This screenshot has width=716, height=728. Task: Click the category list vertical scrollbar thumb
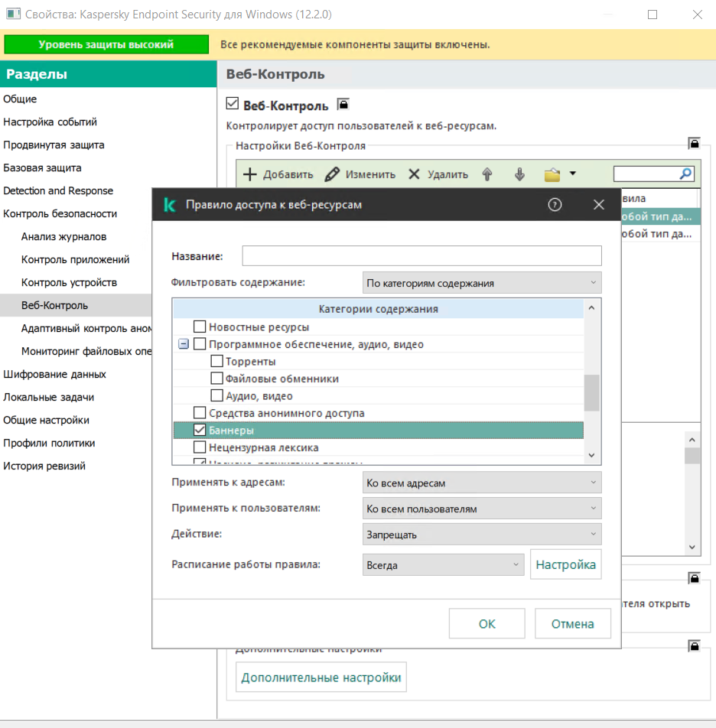[x=591, y=393]
